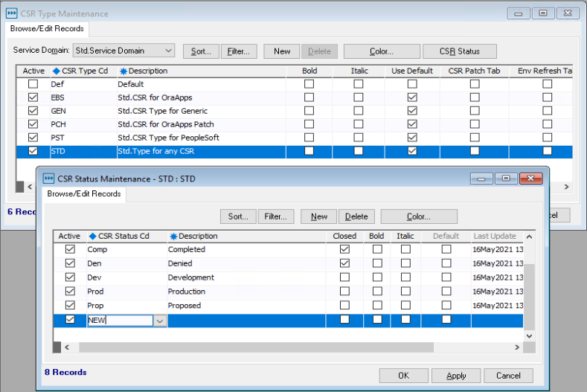Select Browse/Edit Records tab in CSR Status window
This screenshot has height=392, width=587.
point(84,194)
